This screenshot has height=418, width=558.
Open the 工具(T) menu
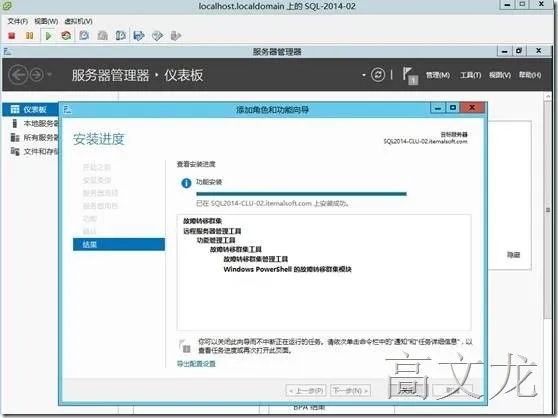tap(470, 75)
